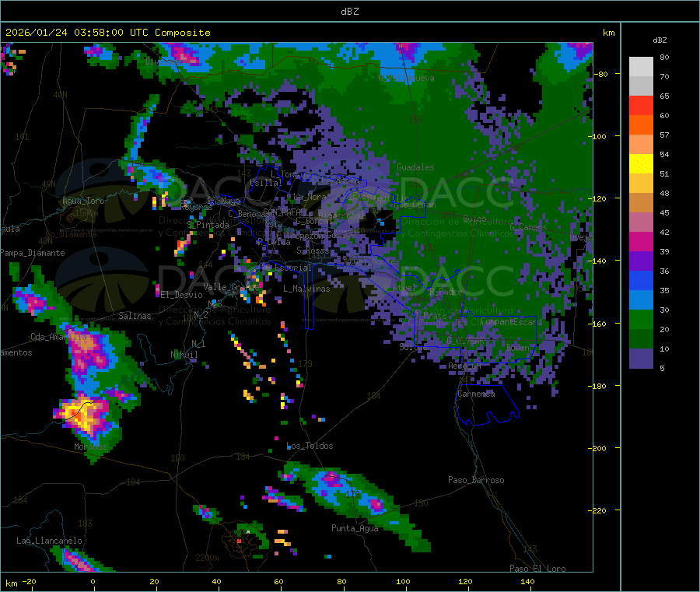Click the '140' tick on the horizontal km axis
This screenshot has width=700, height=592.
click(x=527, y=581)
